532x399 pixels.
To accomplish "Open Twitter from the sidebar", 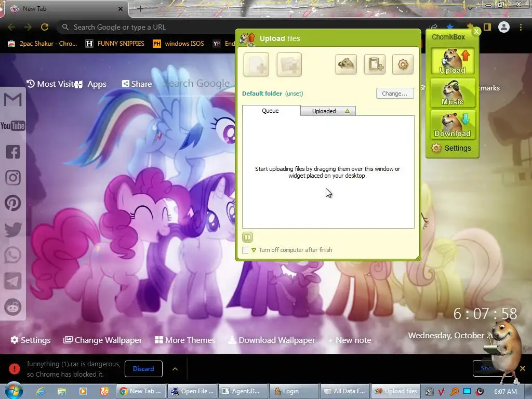I will [x=13, y=229].
